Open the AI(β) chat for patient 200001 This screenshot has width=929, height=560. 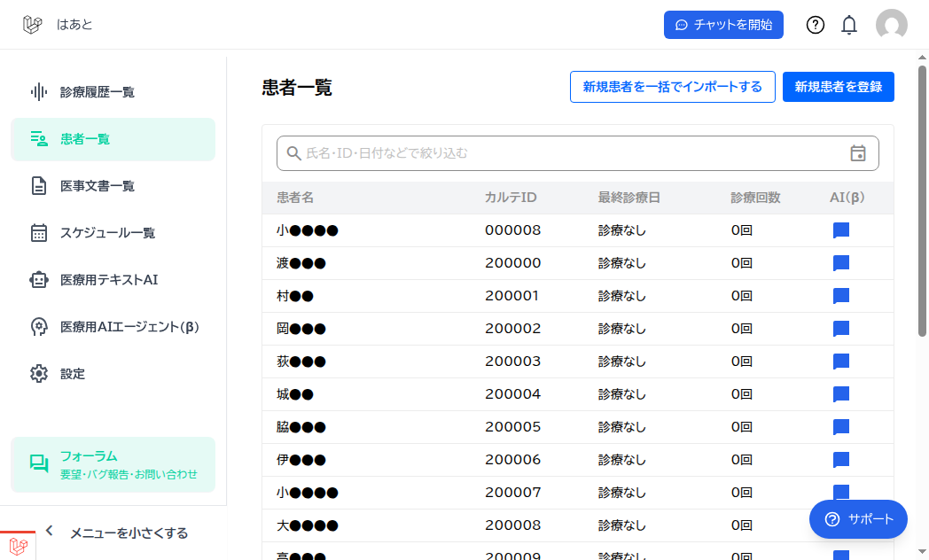(840, 295)
